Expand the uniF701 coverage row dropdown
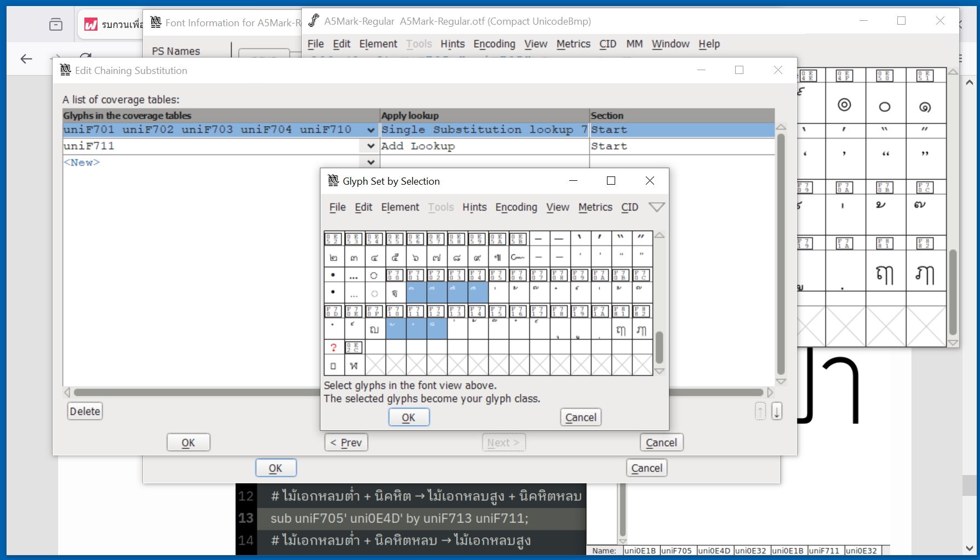This screenshot has height=560, width=980. click(371, 130)
